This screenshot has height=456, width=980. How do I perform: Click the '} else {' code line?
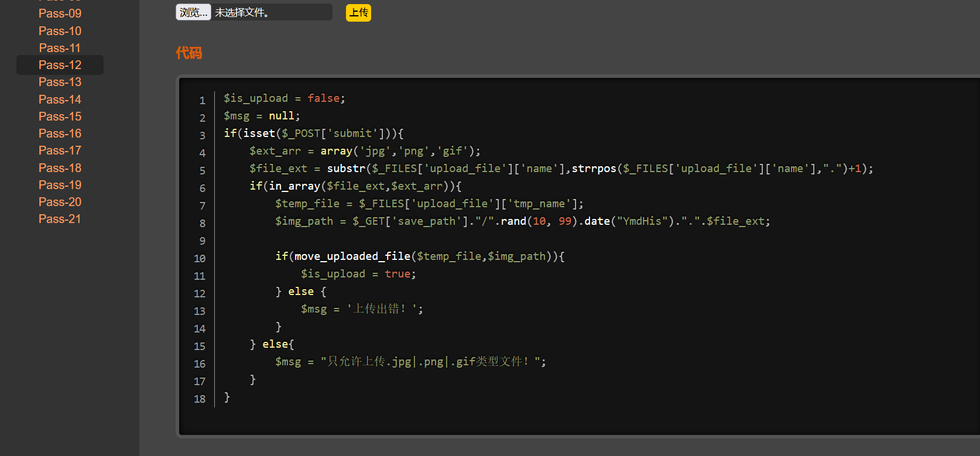pos(301,292)
